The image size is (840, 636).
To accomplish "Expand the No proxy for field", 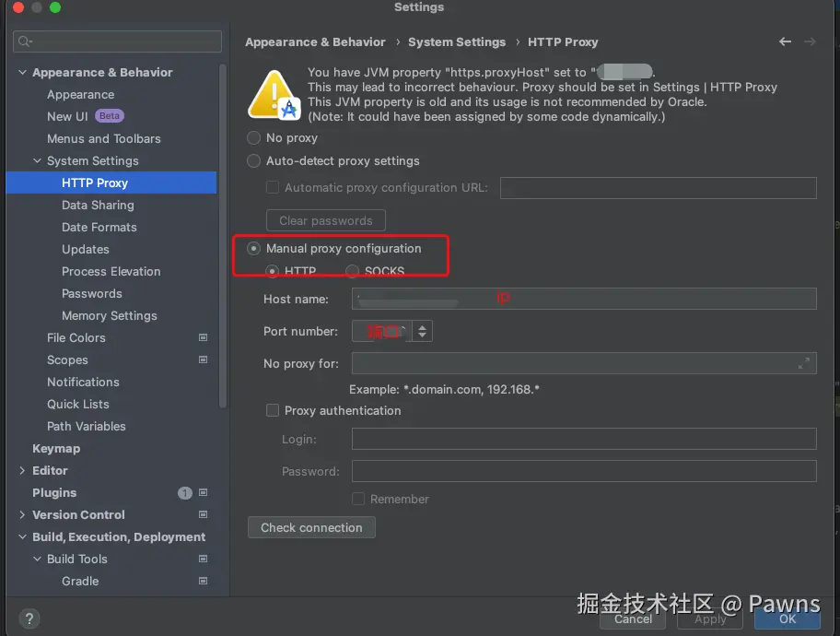I will click(x=803, y=363).
